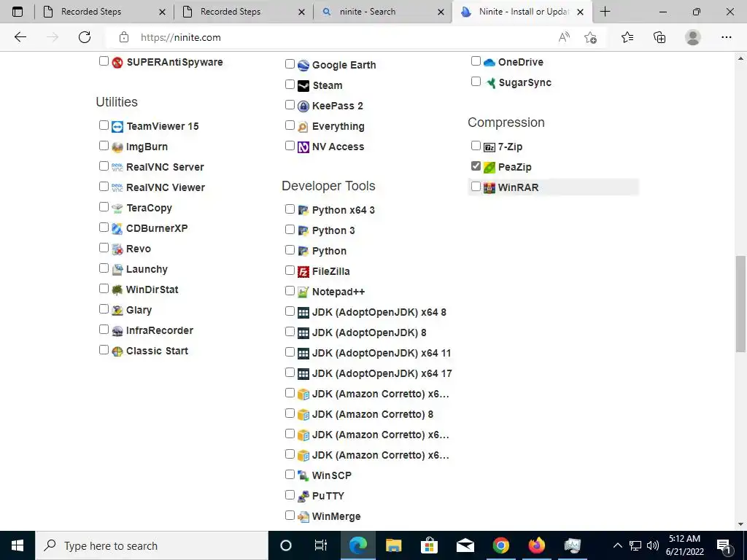Open Google Chrome from the taskbar
The image size is (747, 560).
500,545
